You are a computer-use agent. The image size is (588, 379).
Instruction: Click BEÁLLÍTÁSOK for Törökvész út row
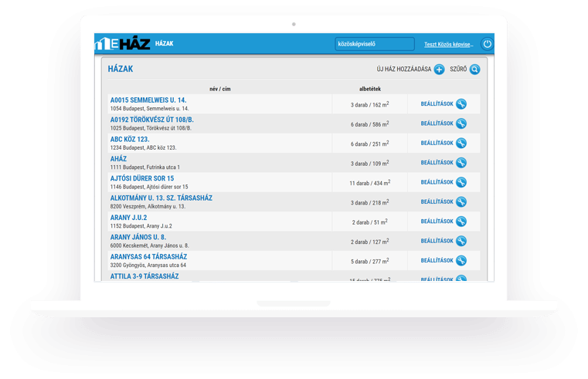click(x=437, y=124)
